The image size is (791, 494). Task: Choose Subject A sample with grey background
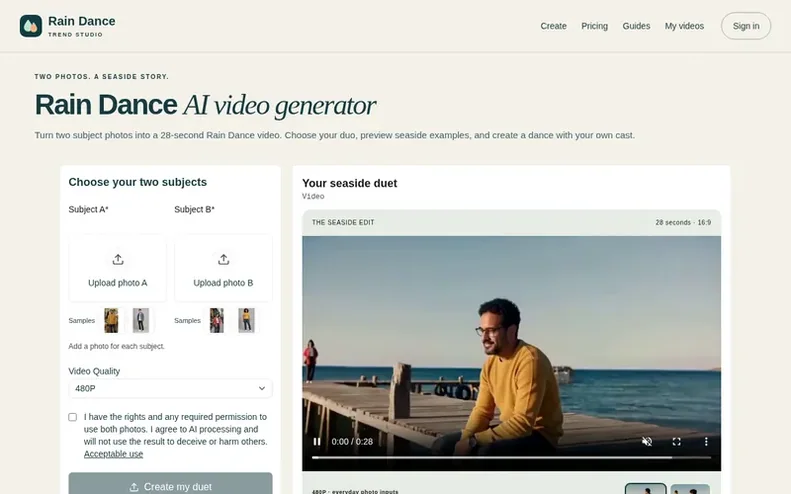click(x=141, y=320)
